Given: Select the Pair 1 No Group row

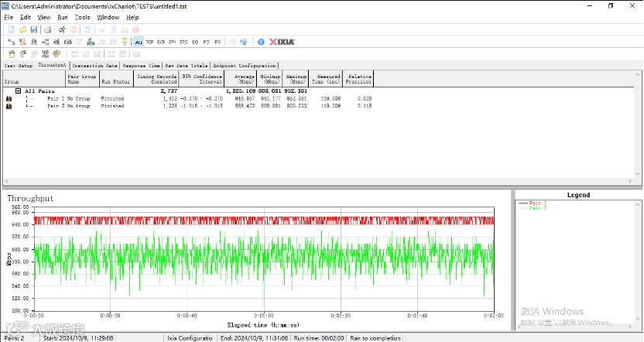Looking at the screenshot, I should (189, 98).
